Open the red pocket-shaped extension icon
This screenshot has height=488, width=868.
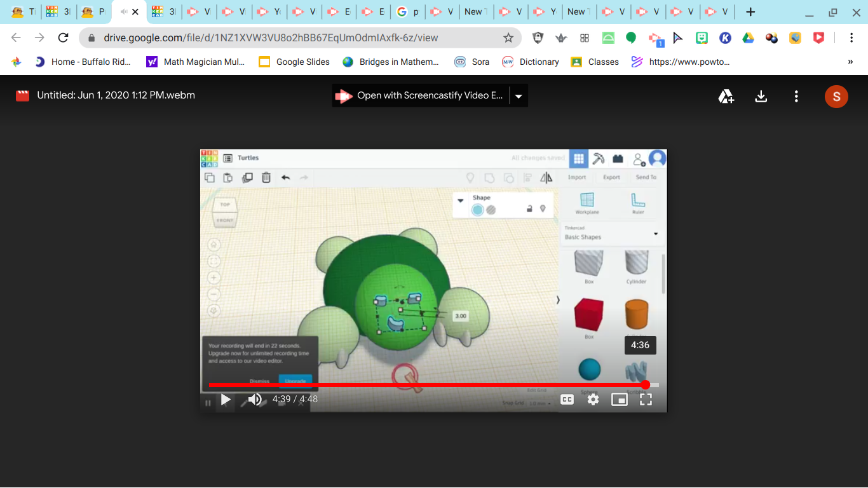819,38
